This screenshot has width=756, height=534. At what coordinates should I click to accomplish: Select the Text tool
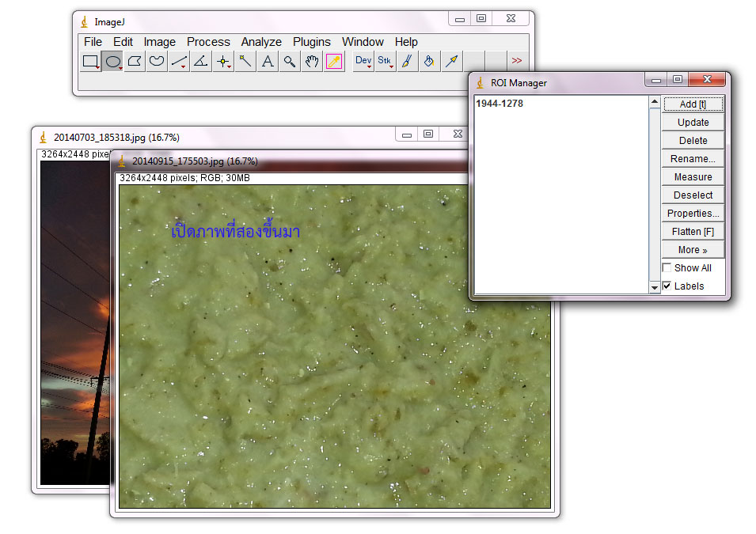click(267, 61)
